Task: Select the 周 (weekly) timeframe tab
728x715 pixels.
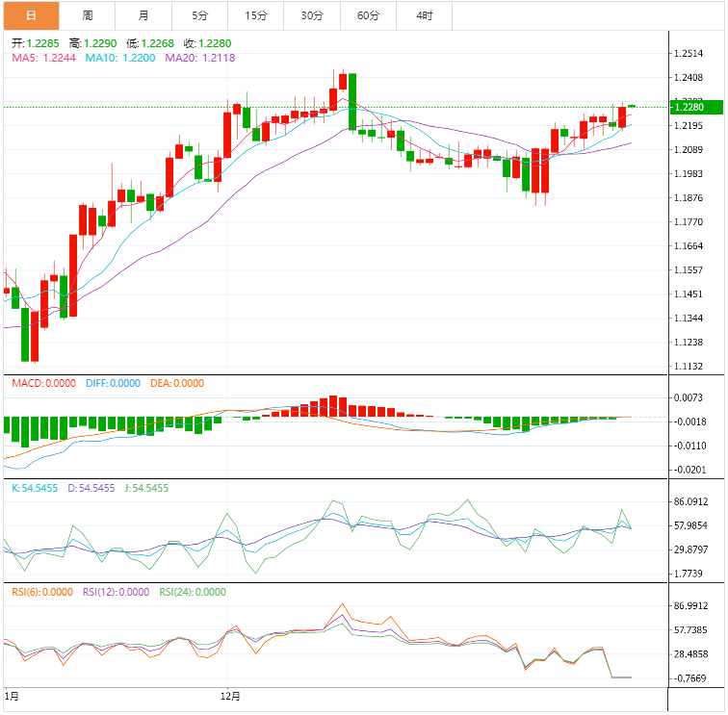Action: pyautogui.click(x=88, y=15)
